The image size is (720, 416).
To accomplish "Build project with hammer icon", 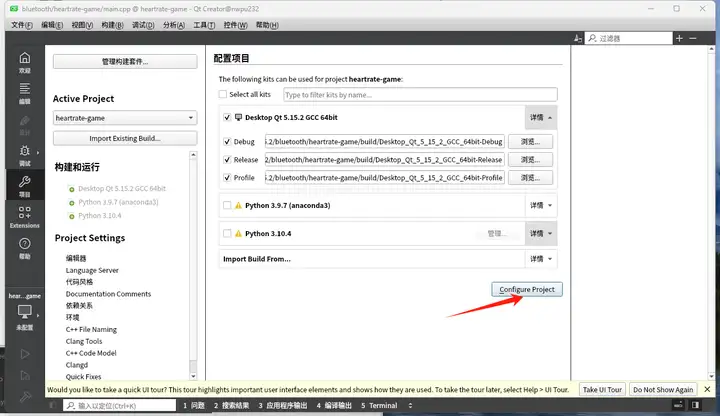I will point(25,396).
